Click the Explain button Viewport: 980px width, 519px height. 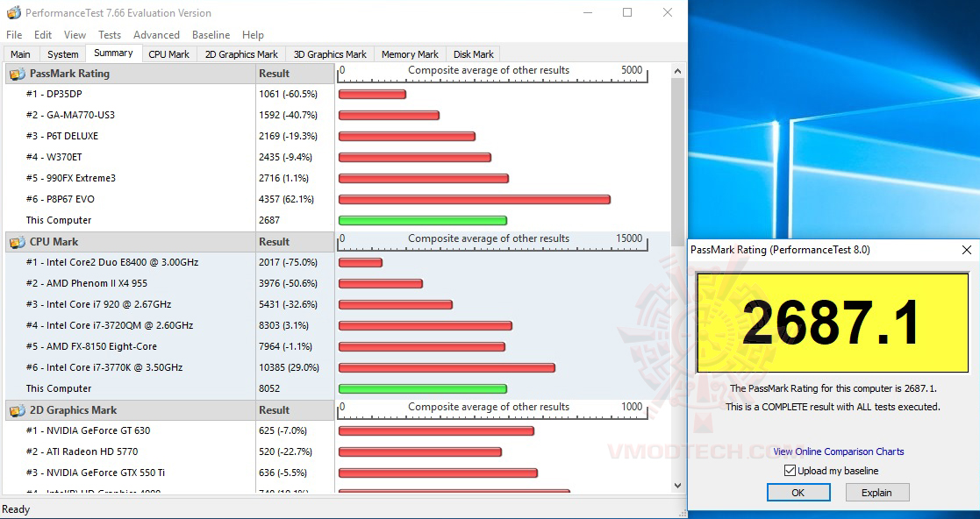[877, 492]
